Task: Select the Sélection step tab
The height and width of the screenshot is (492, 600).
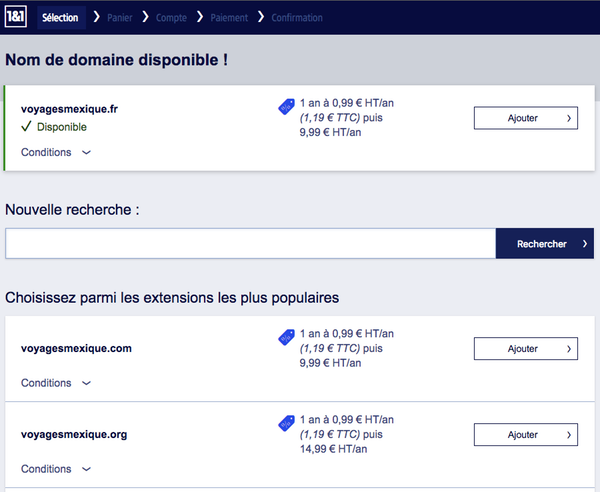Action: (60, 17)
